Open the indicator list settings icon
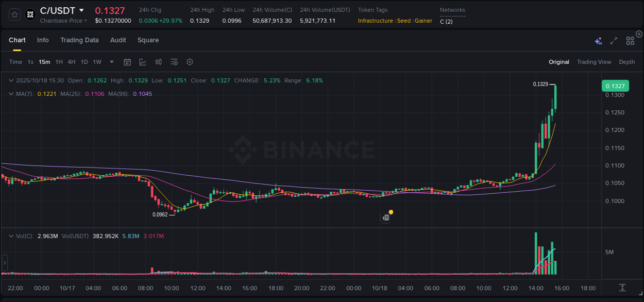Image resolution: width=644 pixels, height=302 pixels. pyautogui.click(x=174, y=62)
